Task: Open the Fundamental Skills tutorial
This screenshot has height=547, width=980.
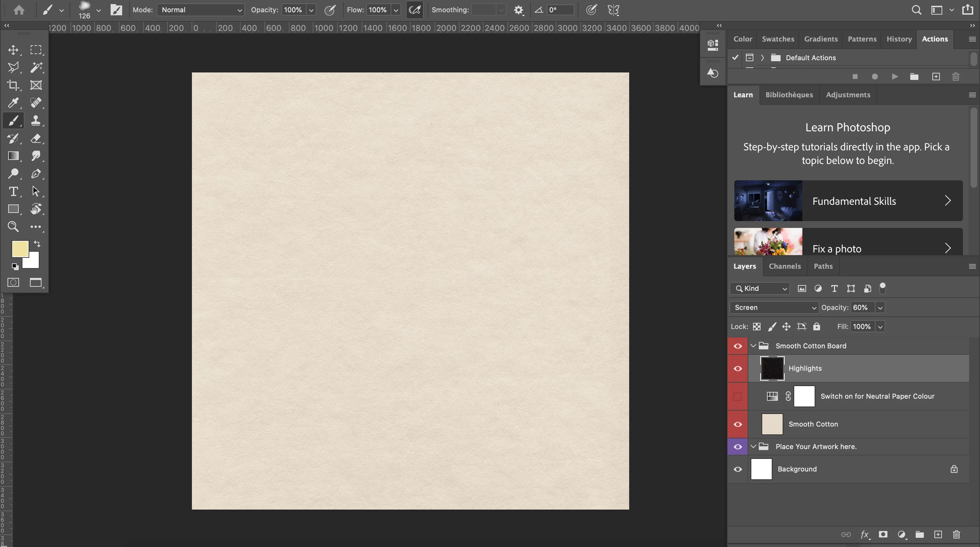Action: pyautogui.click(x=848, y=201)
